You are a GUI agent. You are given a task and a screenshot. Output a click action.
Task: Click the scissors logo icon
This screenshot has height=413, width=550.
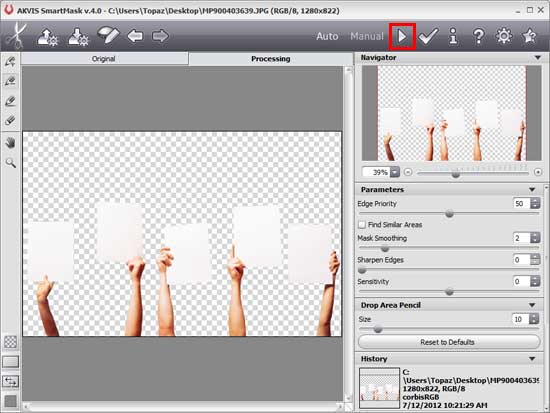coord(16,36)
